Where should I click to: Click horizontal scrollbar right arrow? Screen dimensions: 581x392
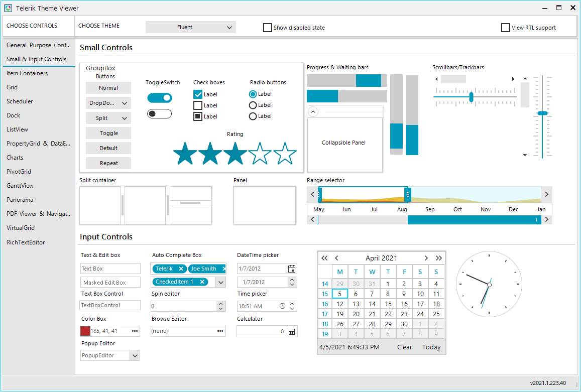click(x=513, y=79)
